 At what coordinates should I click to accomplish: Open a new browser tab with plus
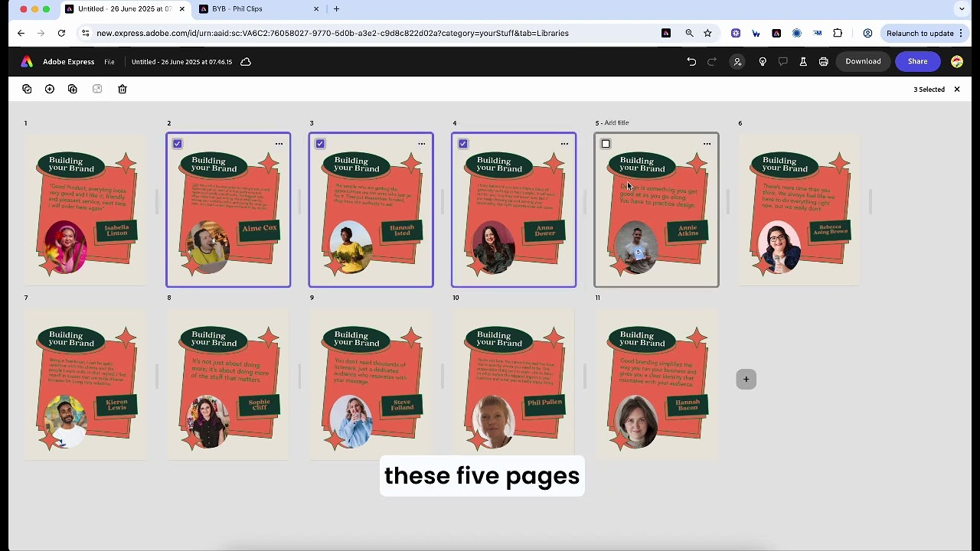click(x=336, y=9)
